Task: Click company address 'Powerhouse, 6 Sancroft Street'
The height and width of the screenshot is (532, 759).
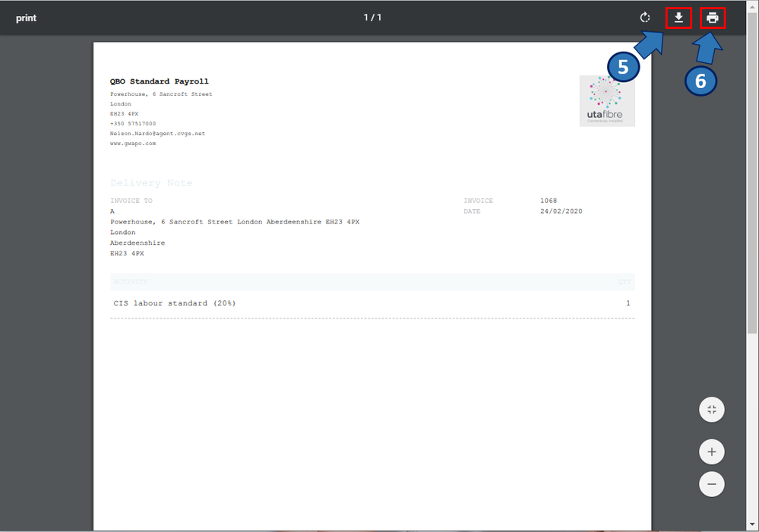Action: coord(161,94)
